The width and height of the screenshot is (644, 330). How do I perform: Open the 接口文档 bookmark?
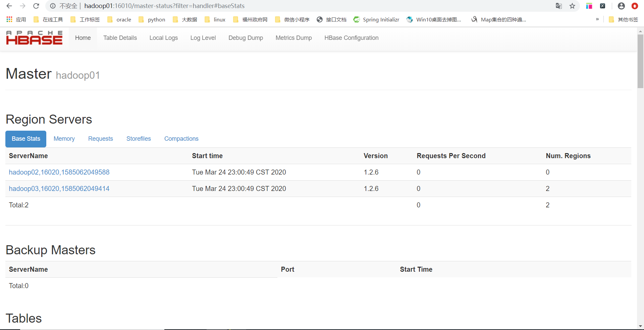point(331,19)
